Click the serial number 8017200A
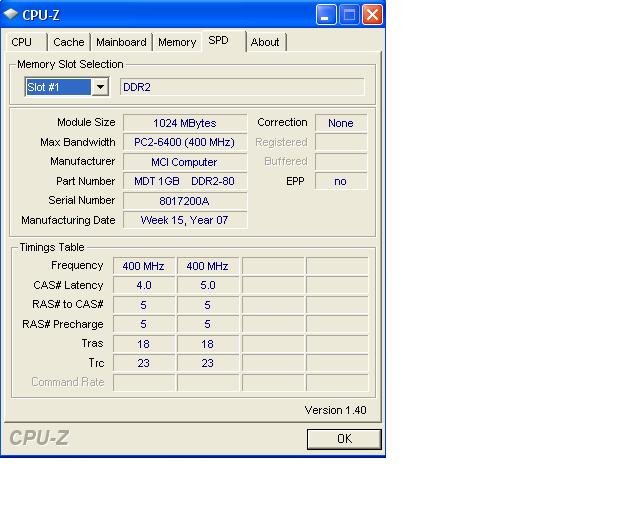This screenshot has width=640, height=512. tap(185, 201)
